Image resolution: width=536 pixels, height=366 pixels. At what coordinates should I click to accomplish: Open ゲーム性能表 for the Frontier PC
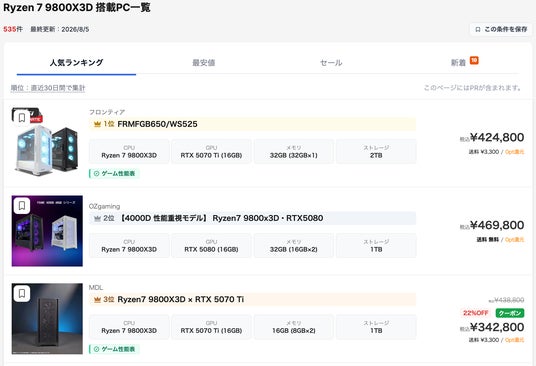click(x=114, y=174)
